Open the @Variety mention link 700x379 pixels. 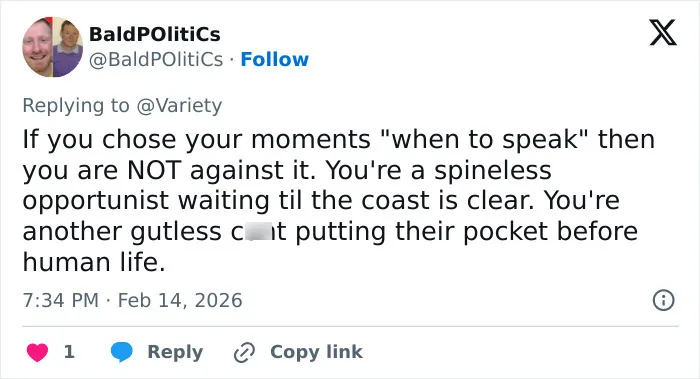179,106
